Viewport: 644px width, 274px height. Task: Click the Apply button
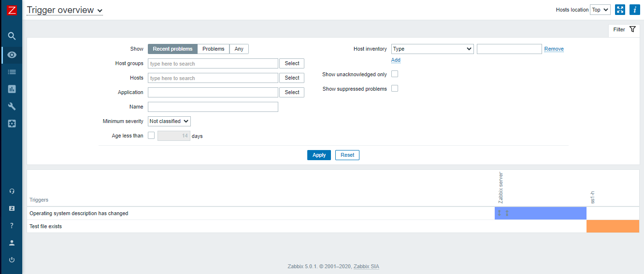click(319, 155)
